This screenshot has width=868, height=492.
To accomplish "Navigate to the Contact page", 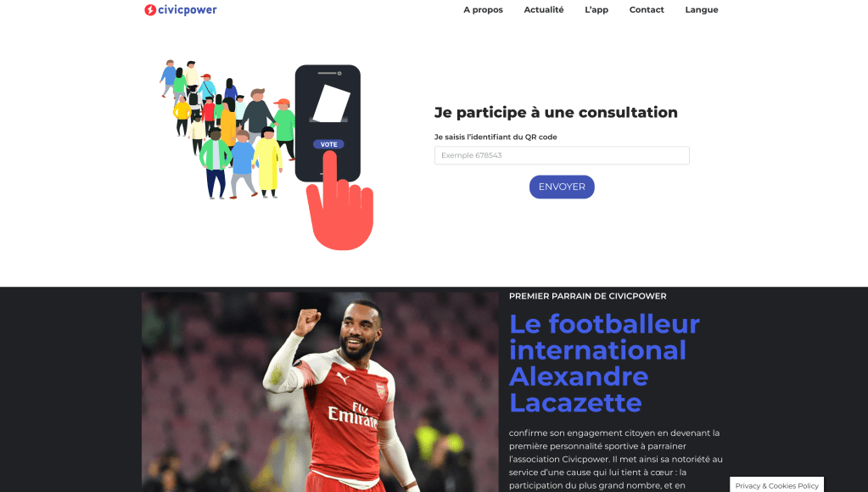I will (647, 9).
